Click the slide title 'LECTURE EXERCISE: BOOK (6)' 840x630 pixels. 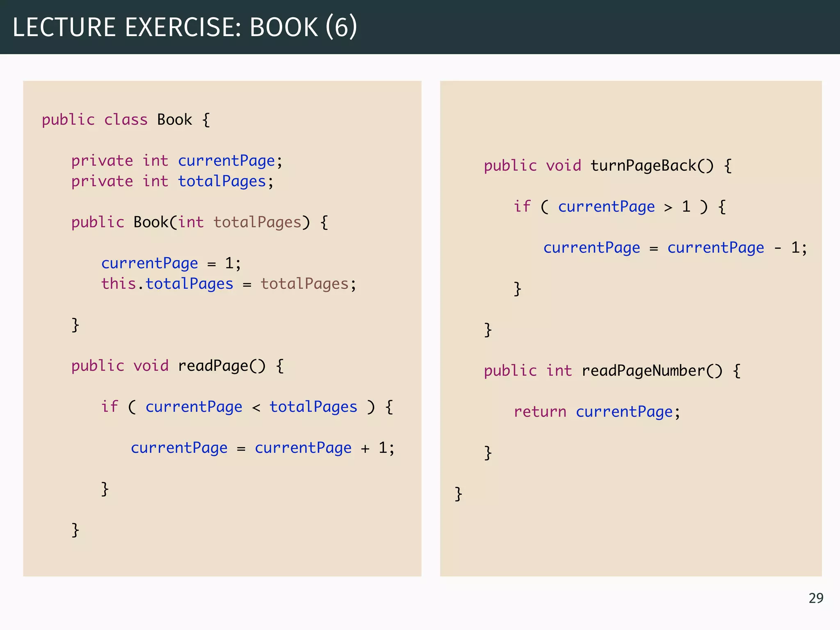pos(185,27)
